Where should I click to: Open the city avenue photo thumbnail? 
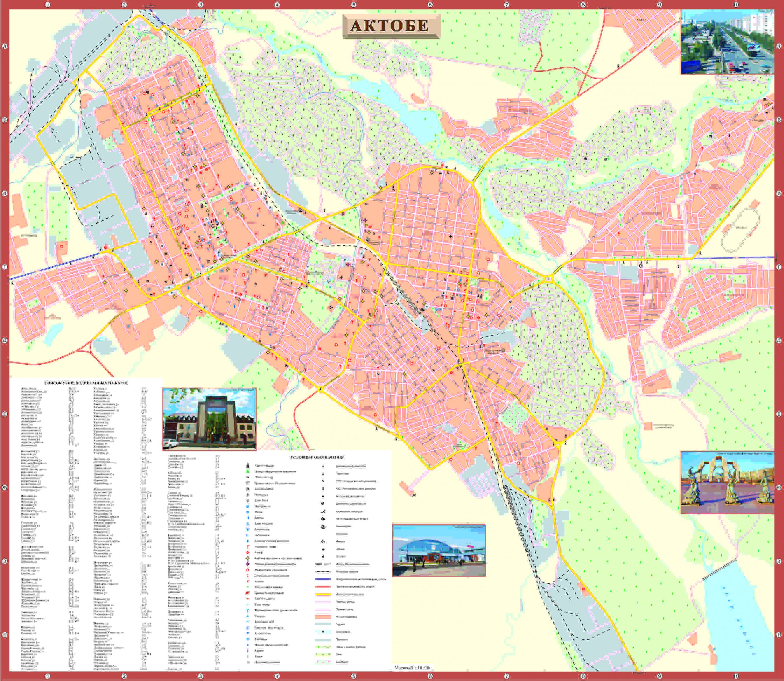click(727, 42)
